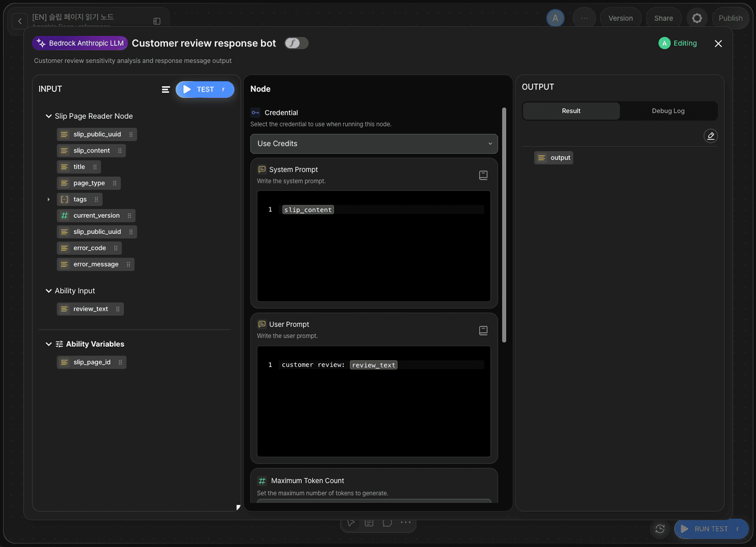The image size is (756, 547).
Task: Click the drag handle on the title chip
Action: tap(95, 167)
